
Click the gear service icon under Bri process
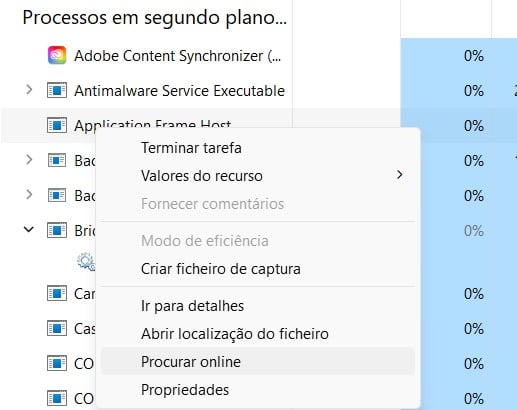coord(86,262)
